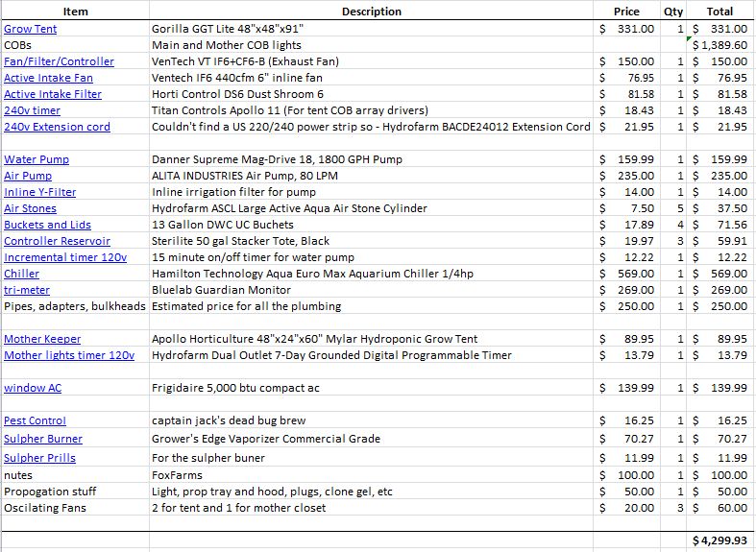The width and height of the screenshot is (756, 552).
Task: Click the nutes item cell
Action: 76,475
